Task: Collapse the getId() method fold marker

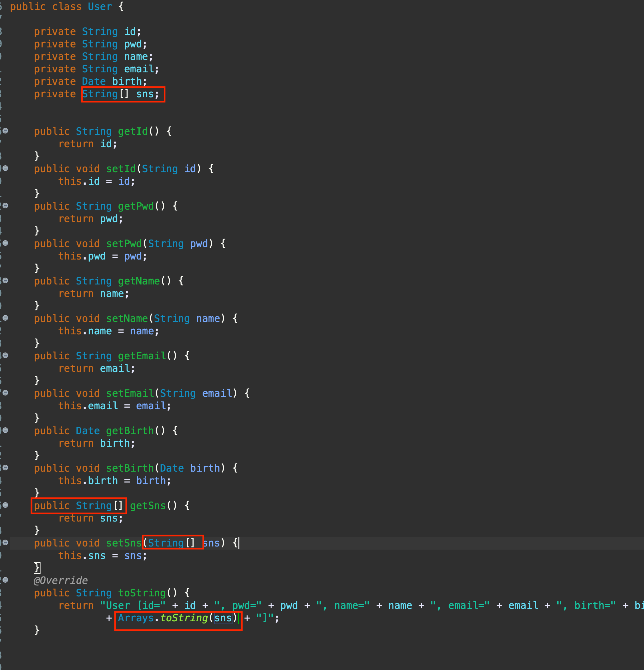Action: 6,131
